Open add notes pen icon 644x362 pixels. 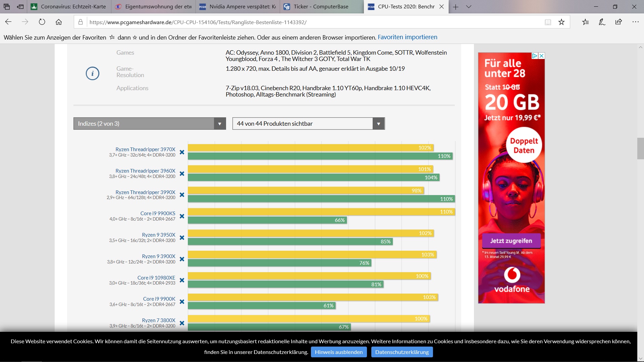[x=602, y=22]
